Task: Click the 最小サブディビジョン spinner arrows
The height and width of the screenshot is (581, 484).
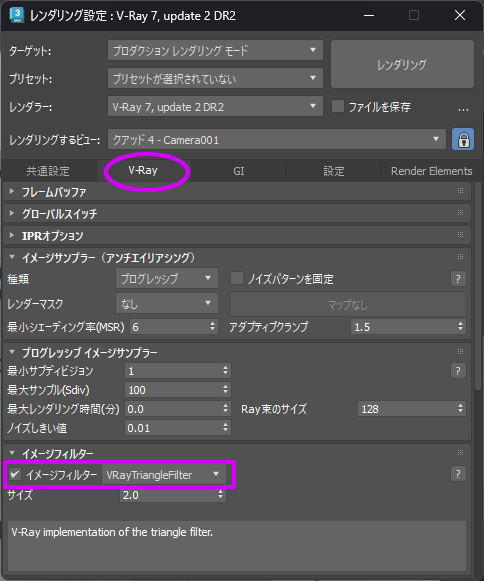Action: click(x=225, y=370)
